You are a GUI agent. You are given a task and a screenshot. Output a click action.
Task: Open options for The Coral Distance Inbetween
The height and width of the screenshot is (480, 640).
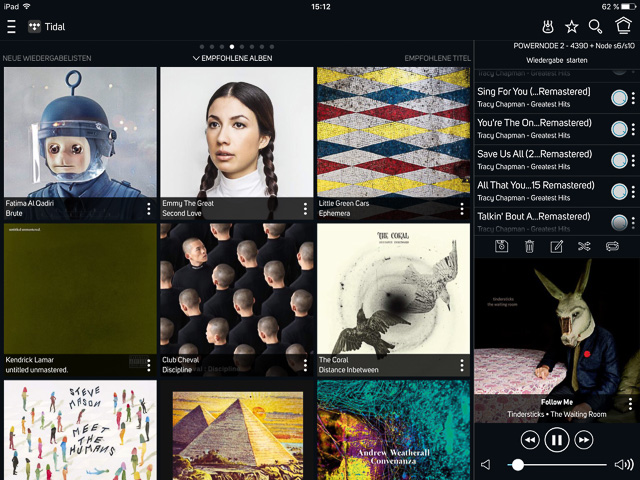click(462, 365)
